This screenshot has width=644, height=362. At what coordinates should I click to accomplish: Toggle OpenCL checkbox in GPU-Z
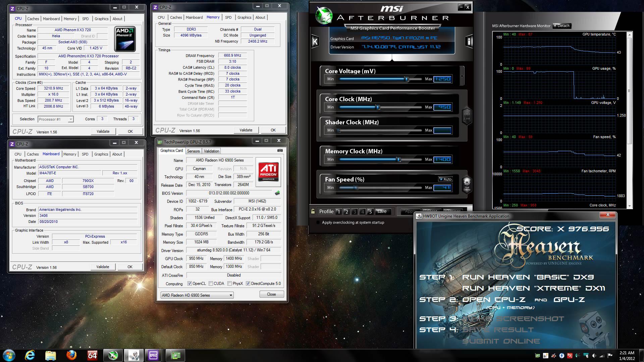[x=190, y=284]
